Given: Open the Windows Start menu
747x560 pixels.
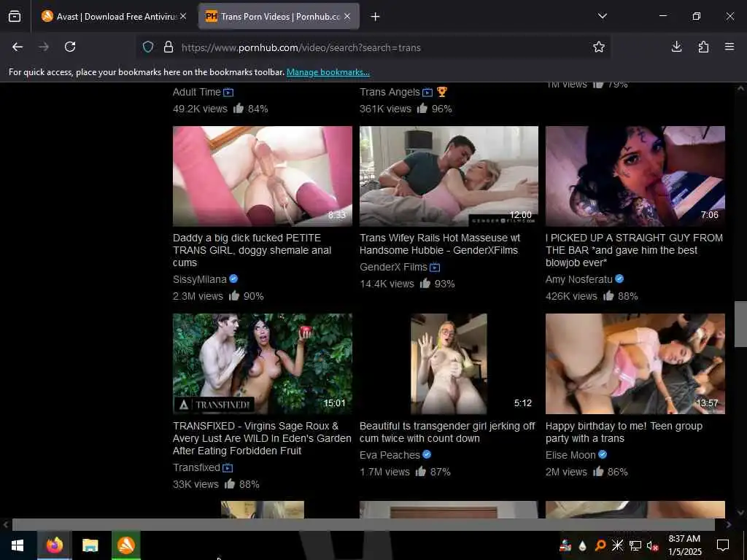Looking at the screenshot, I should pos(18,545).
